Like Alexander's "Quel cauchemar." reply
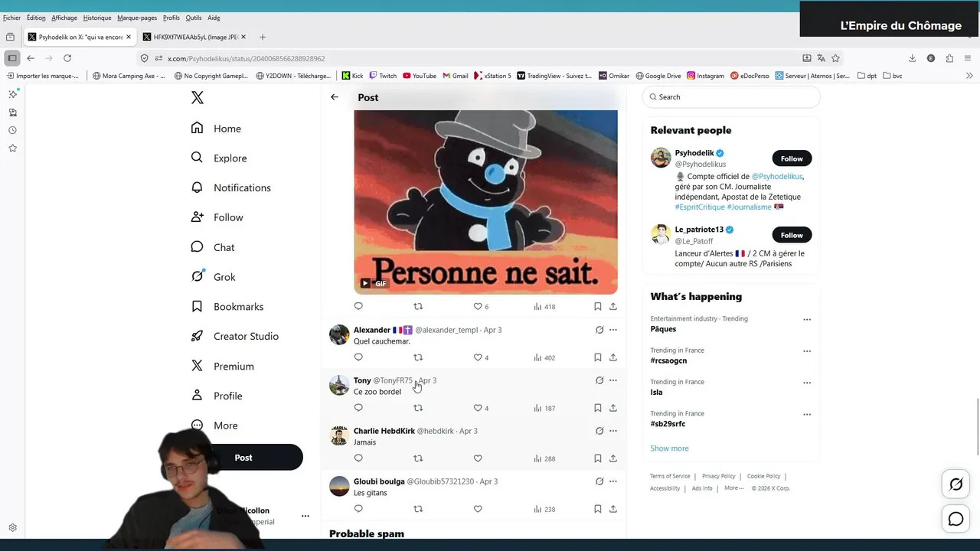980x551 pixels. point(481,357)
